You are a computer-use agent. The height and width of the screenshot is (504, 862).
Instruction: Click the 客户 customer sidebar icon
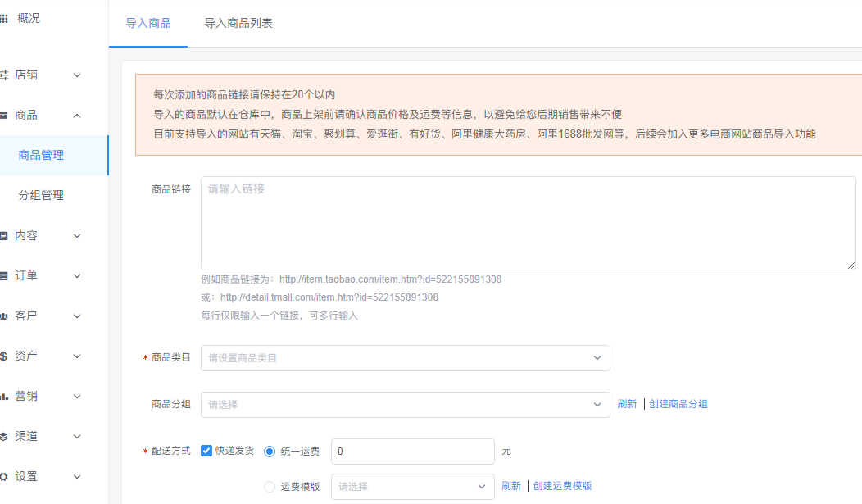point(4,316)
